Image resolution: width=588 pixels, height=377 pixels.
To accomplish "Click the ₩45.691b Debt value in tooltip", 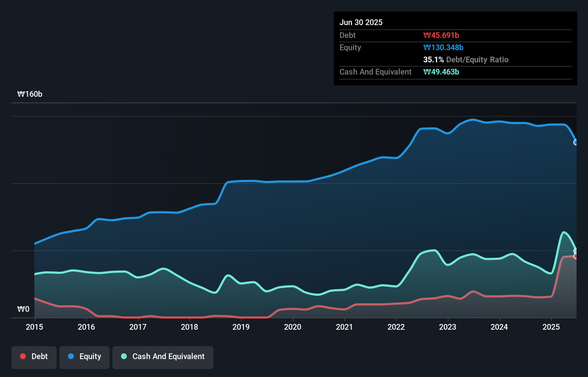I will [441, 35].
